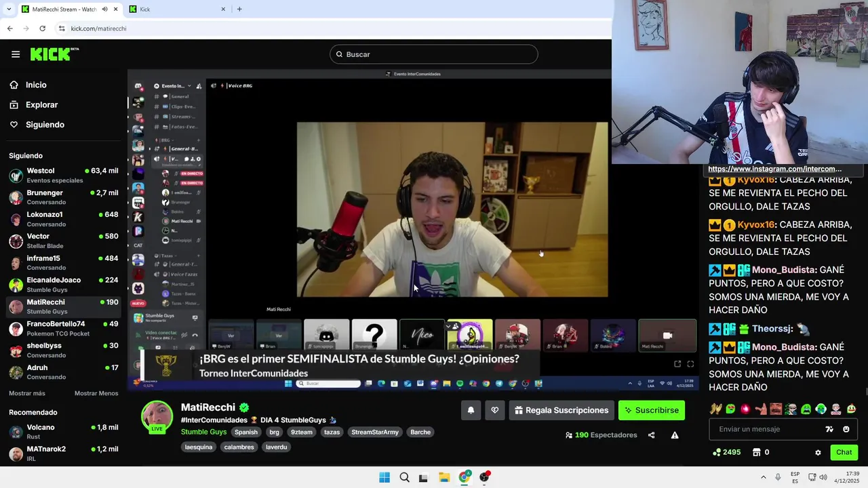Focus the Buscar search field

pyautogui.click(x=434, y=54)
